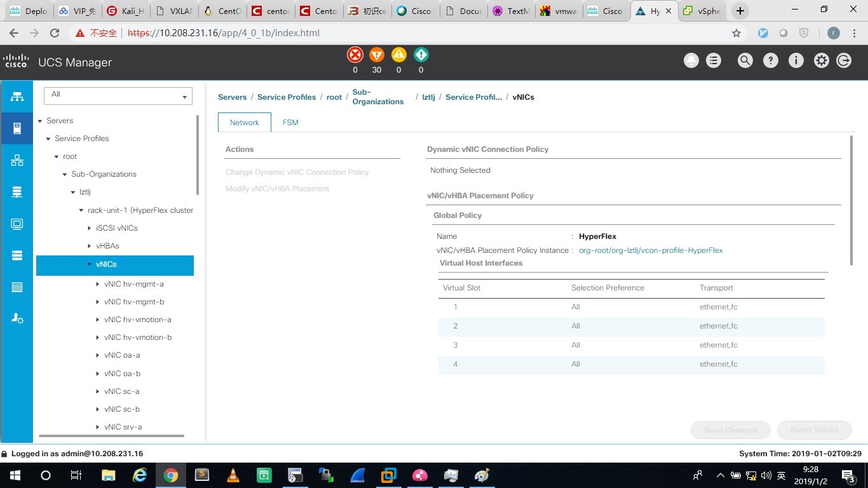Image resolution: width=868 pixels, height=488 pixels.
Task: Collapse the Service Profiles tree node
Action: (x=48, y=139)
